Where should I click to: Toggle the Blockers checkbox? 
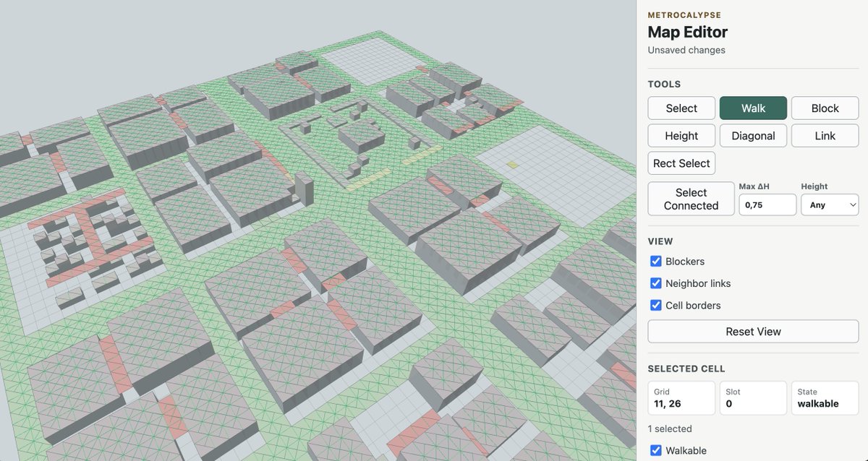(656, 262)
